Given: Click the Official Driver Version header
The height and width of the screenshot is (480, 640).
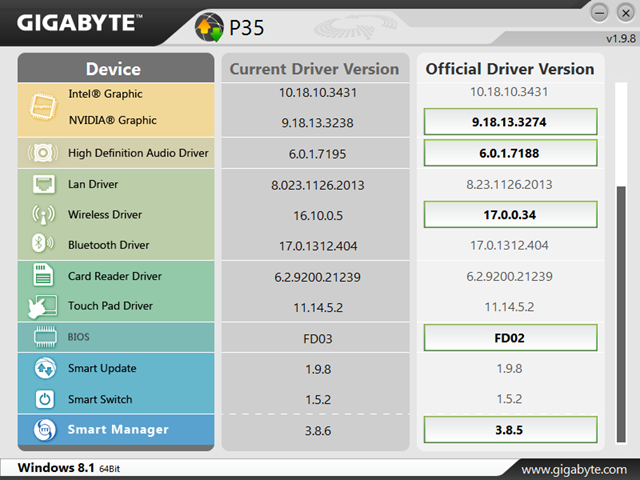Looking at the screenshot, I should pyautogui.click(x=510, y=69).
